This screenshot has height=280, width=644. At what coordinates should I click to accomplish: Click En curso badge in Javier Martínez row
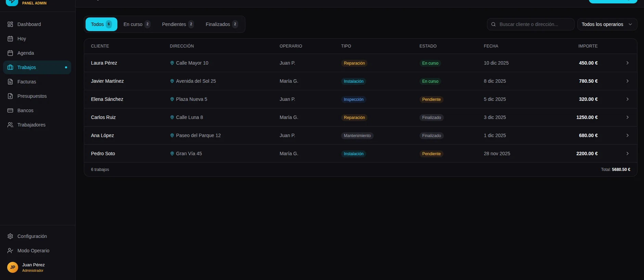tap(430, 81)
